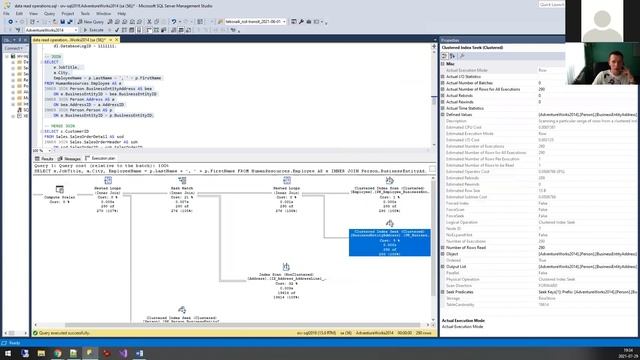Click the Categorized icon in Properties panel
This screenshot has height=360, width=640.
444,56
